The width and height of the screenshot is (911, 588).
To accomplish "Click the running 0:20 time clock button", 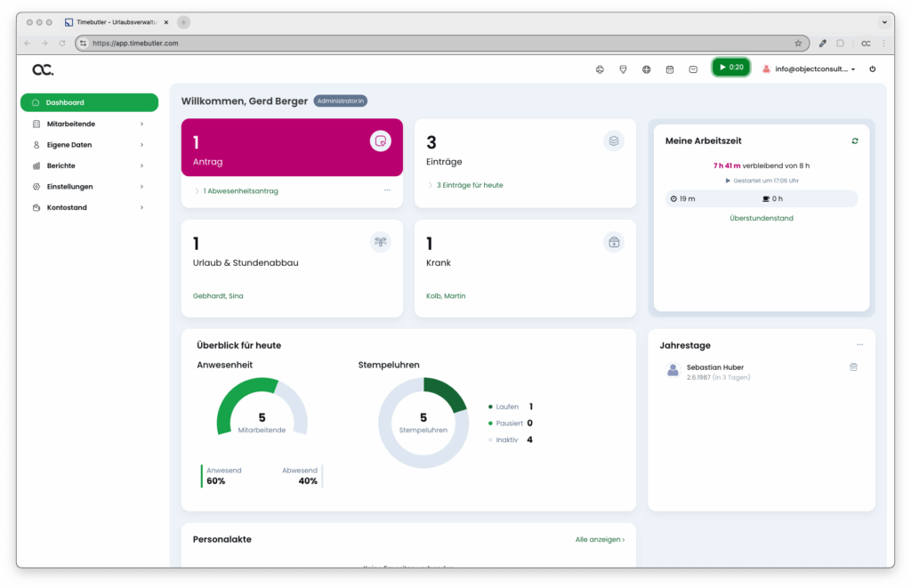I will click(x=731, y=68).
